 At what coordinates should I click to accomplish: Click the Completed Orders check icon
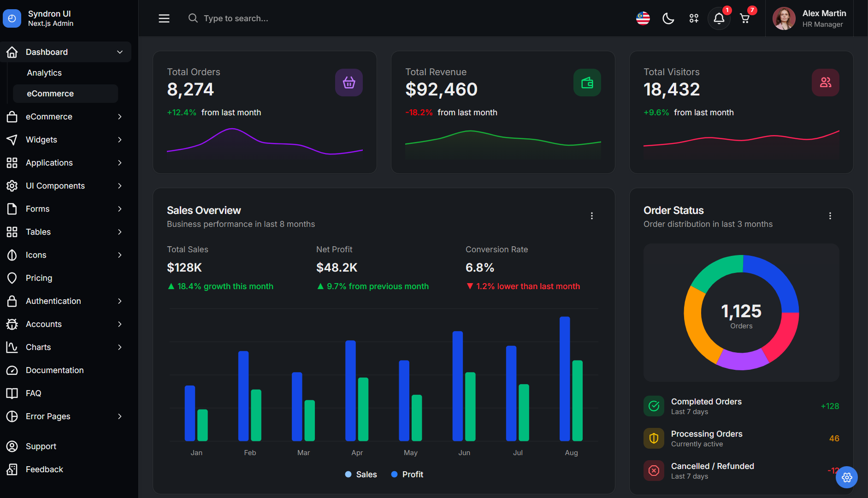tap(654, 406)
